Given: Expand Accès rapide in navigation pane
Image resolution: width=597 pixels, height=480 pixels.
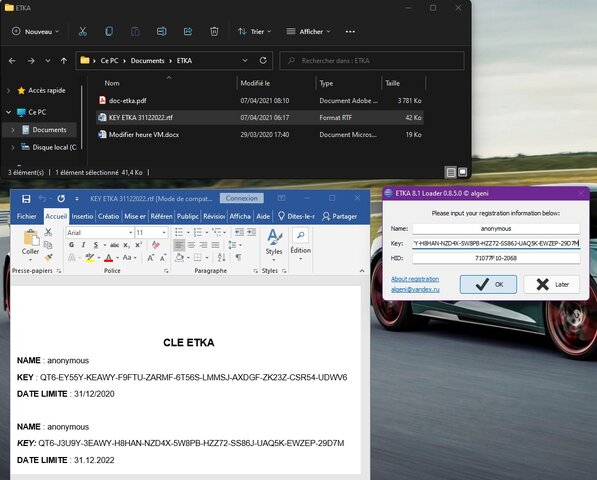Looking at the screenshot, I should coord(8,91).
